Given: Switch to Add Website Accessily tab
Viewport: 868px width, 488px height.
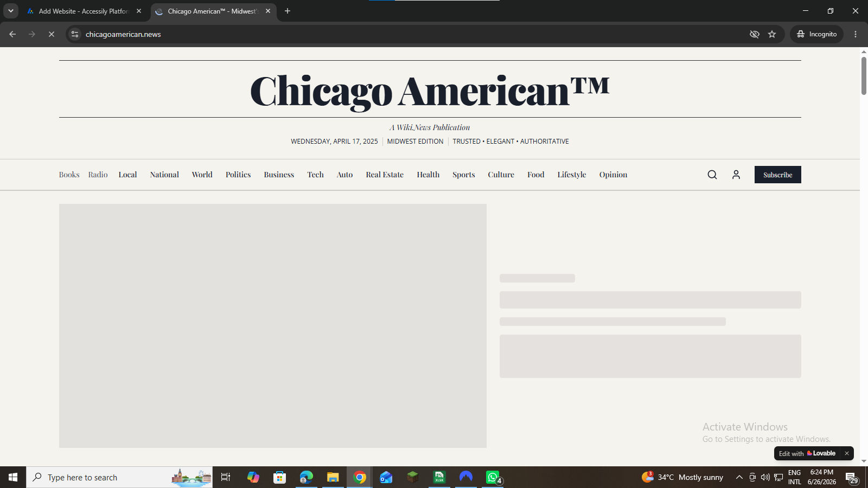Looking at the screenshot, I should (84, 11).
